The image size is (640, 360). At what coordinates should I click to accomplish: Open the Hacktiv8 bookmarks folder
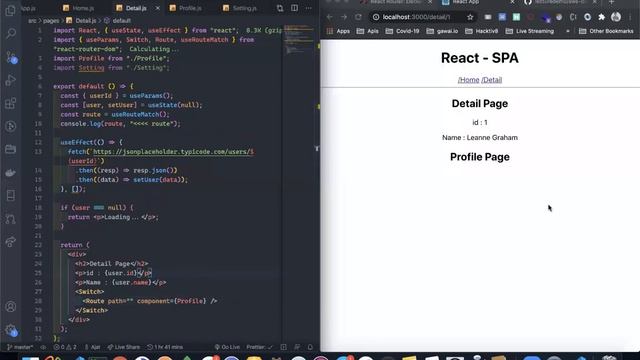click(482, 31)
